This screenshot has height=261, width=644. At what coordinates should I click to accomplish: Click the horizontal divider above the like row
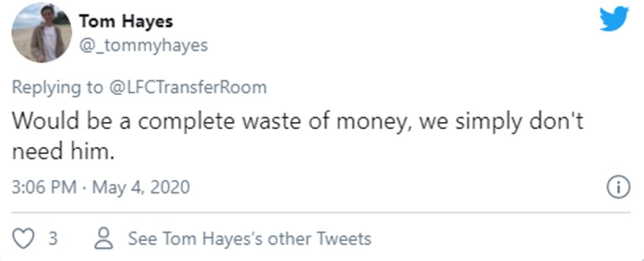(322, 212)
